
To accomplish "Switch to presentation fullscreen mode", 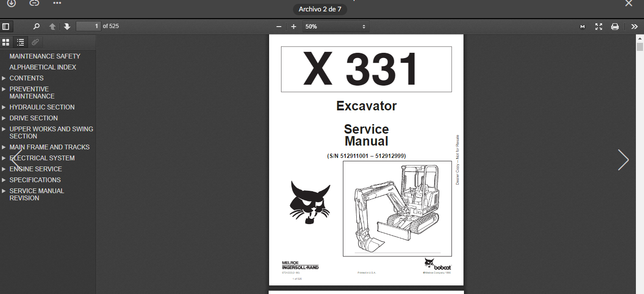I will pos(599,27).
